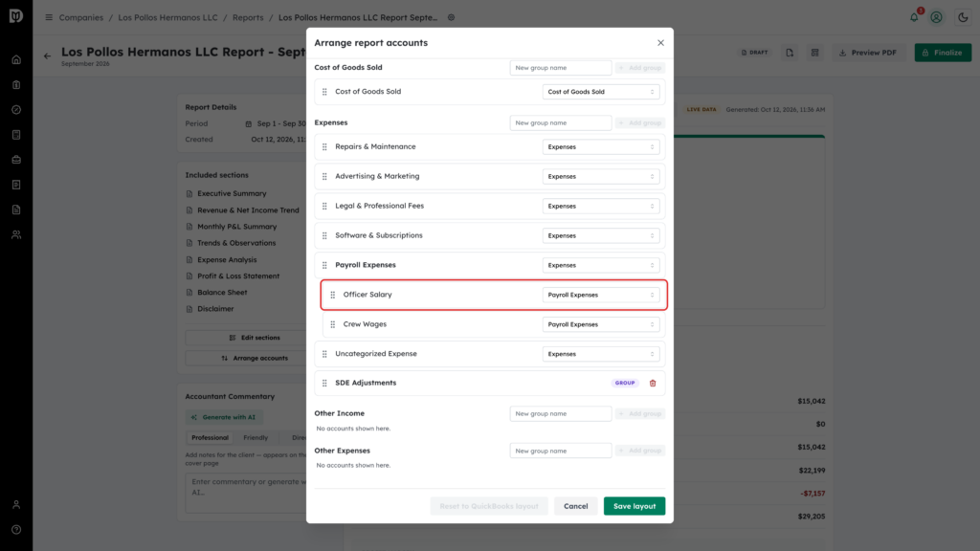Open Los Pollos Hermanos LLC breadcrumb
Image resolution: width=980 pixels, height=551 pixels.
tap(168, 17)
